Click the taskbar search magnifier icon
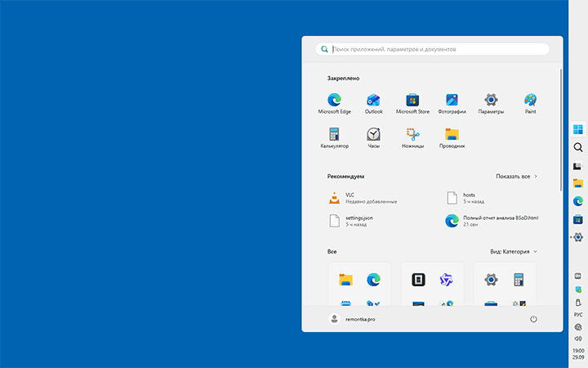Image resolution: width=588 pixels, height=368 pixels. point(578,147)
